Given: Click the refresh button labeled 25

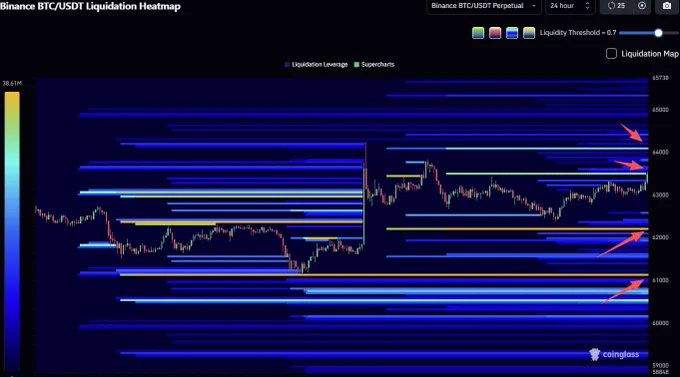Looking at the screenshot, I should pyautogui.click(x=616, y=6).
